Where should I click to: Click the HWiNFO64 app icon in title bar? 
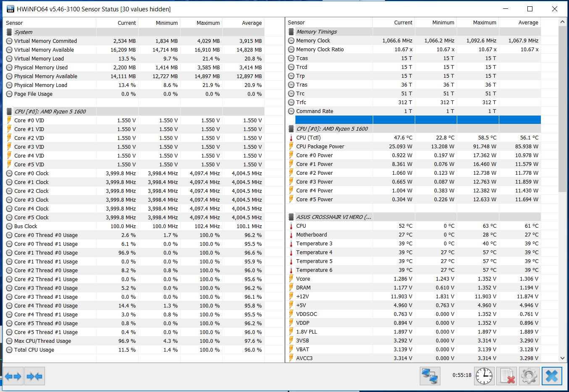tap(10, 9)
